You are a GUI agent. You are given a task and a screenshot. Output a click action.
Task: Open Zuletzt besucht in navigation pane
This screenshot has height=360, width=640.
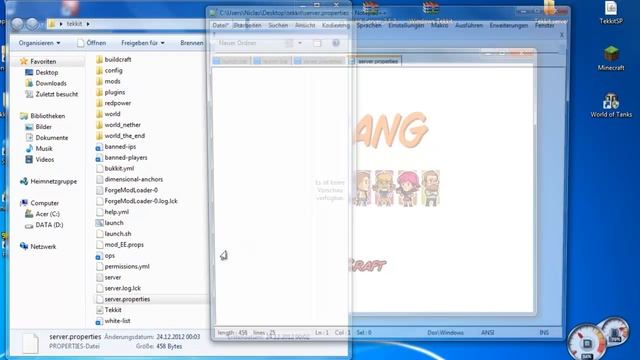click(x=51, y=94)
